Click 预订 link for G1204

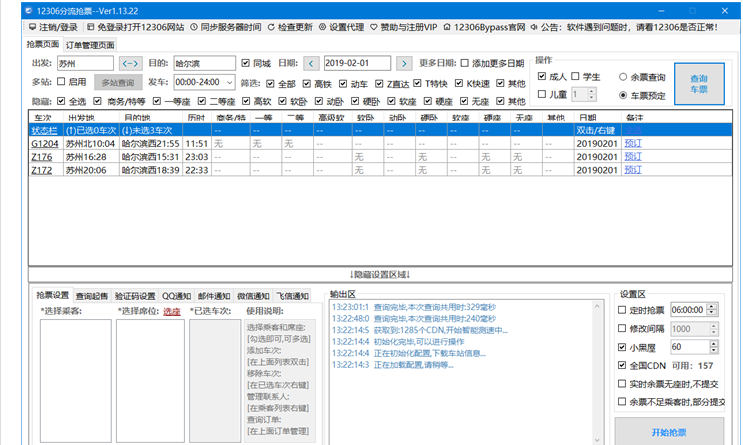pyautogui.click(x=633, y=143)
